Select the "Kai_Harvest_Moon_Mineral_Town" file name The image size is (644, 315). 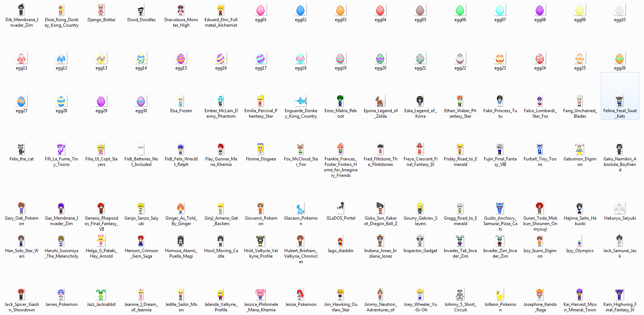click(x=580, y=307)
